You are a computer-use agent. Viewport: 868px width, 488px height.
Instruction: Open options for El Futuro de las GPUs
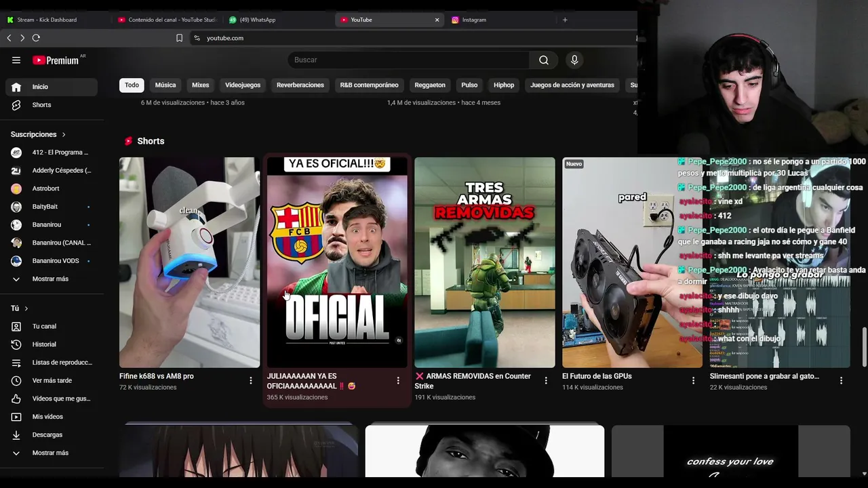pos(693,381)
